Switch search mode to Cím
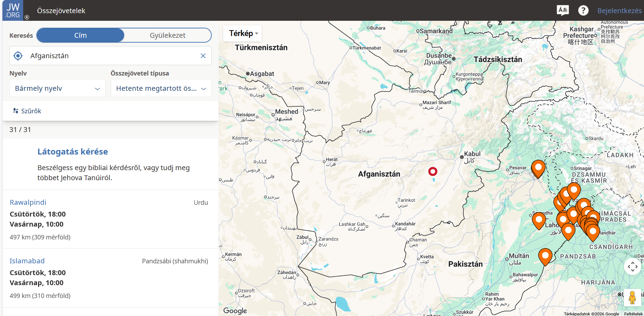The height and width of the screenshot is (316, 644). pos(80,35)
